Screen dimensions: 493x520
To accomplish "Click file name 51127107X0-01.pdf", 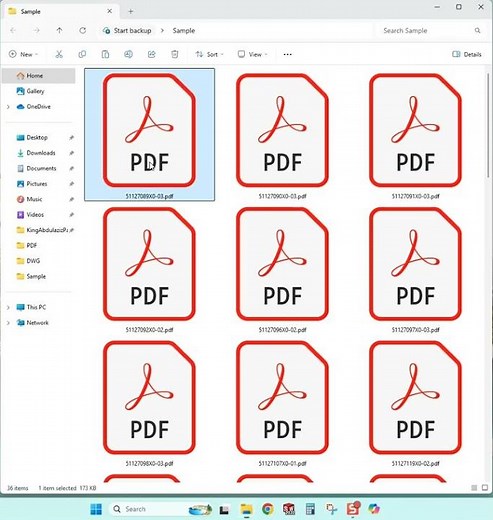I will point(282,463).
